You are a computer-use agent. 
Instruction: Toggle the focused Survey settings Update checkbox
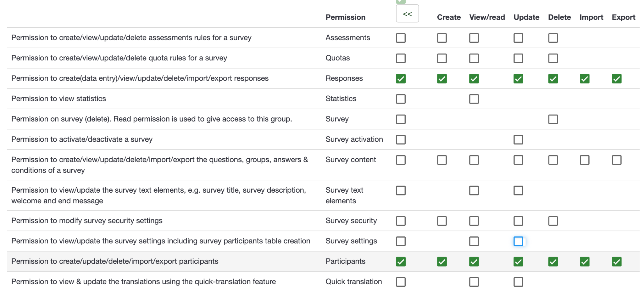tap(518, 241)
